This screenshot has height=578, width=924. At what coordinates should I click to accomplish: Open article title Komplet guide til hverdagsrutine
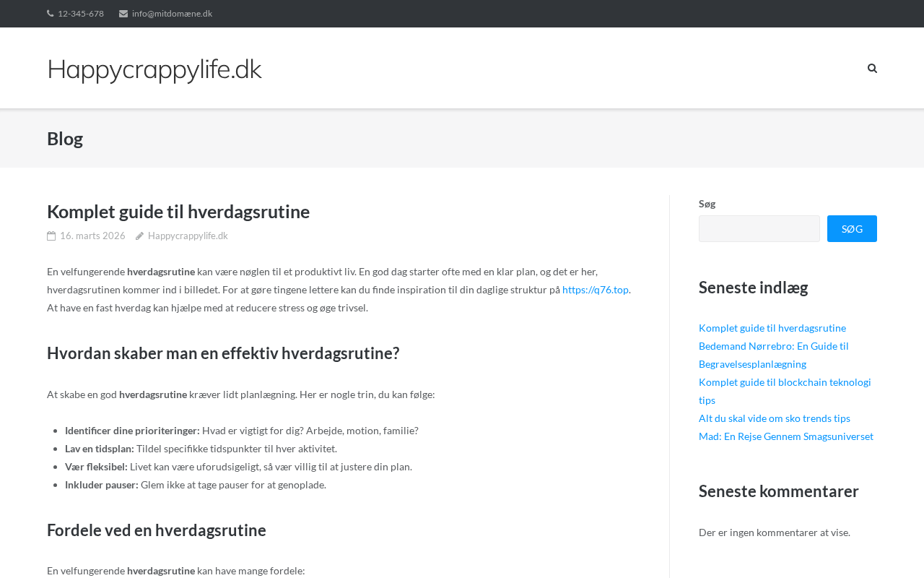click(x=178, y=212)
